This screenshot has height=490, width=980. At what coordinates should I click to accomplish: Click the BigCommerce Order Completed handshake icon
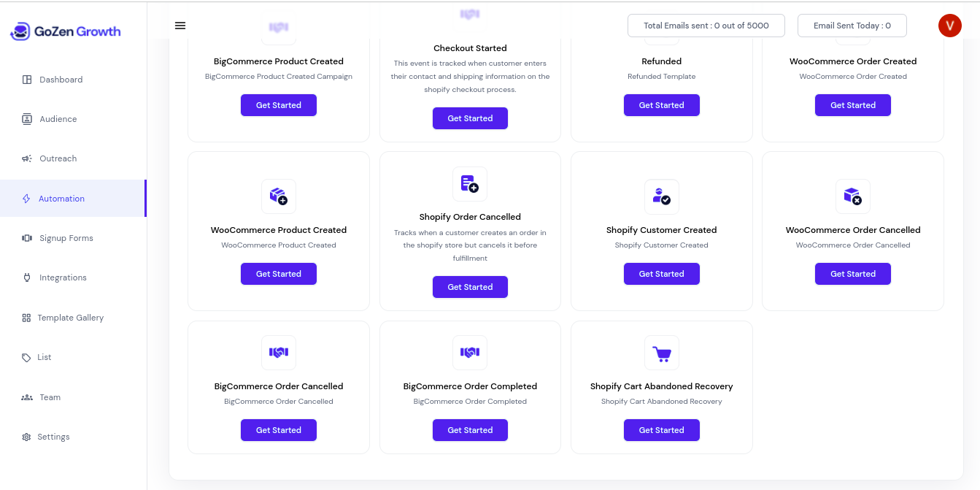click(470, 353)
